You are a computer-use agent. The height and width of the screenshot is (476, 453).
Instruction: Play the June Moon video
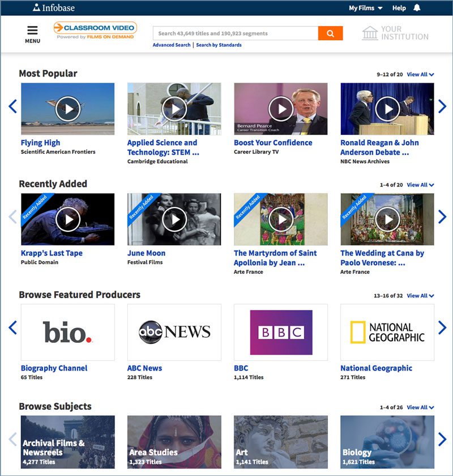174,219
